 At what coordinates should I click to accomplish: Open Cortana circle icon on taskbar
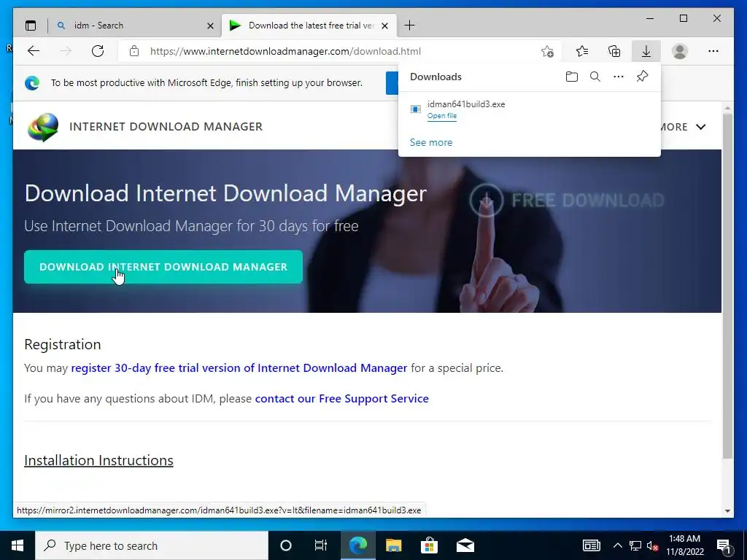(286, 545)
